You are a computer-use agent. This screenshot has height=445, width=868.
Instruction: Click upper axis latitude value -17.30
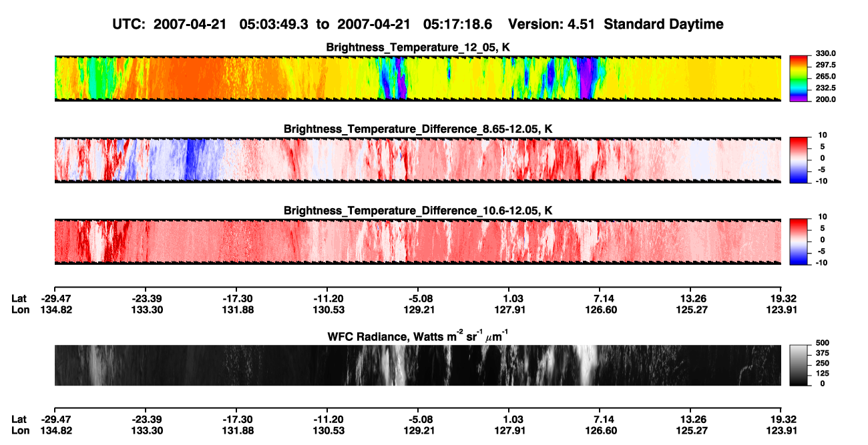click(x=236, y=298)
